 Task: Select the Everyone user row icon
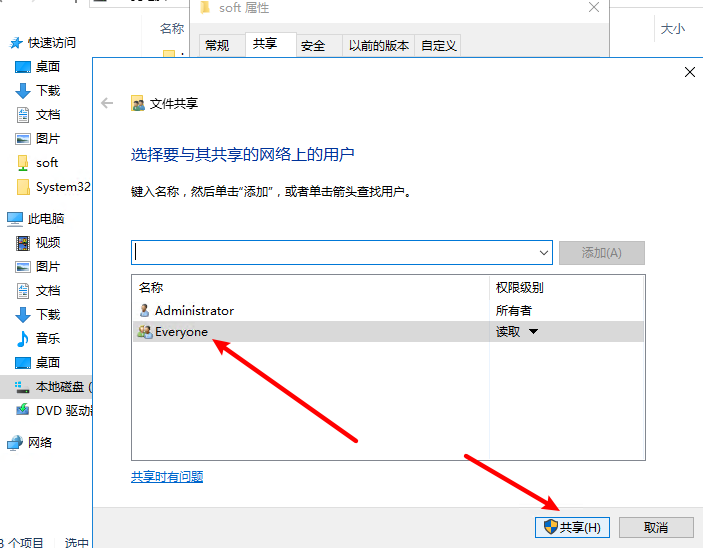click(145, 332)
